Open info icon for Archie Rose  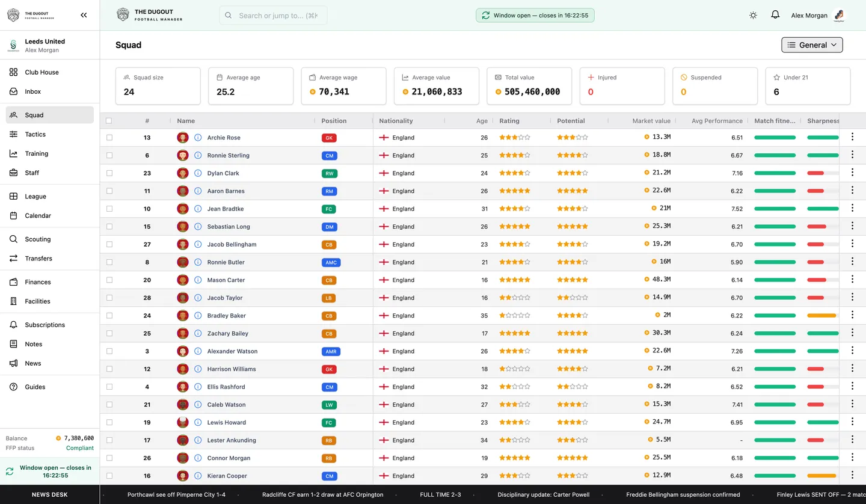click(198, 138)
